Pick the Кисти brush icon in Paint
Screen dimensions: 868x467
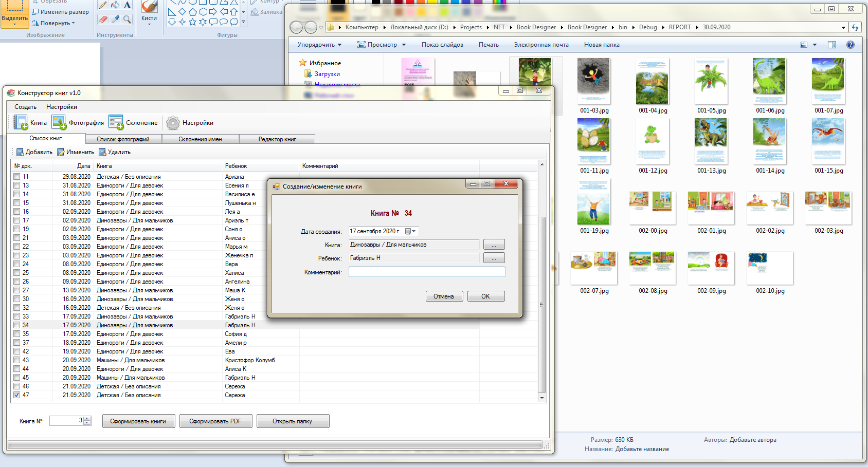pos(149,7)
